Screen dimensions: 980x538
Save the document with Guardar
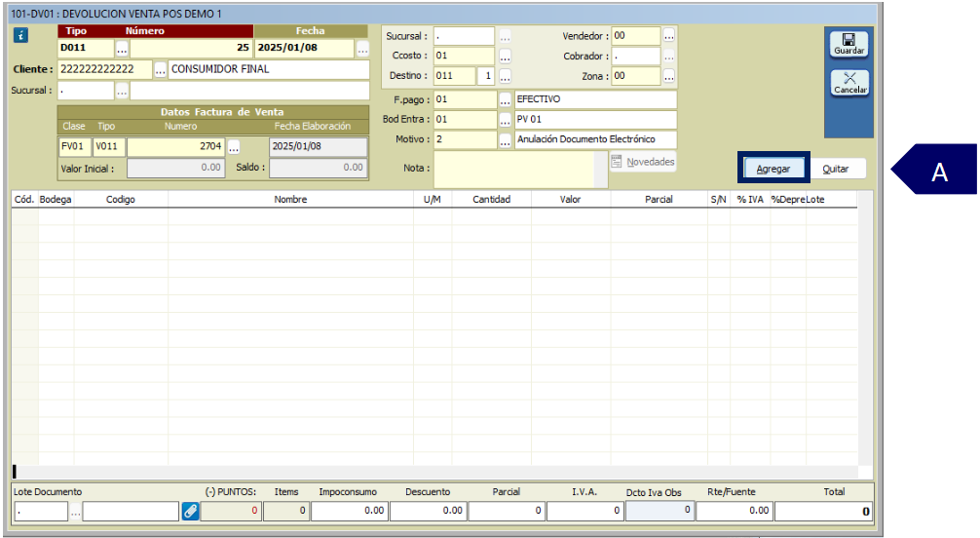click(848, 45)
